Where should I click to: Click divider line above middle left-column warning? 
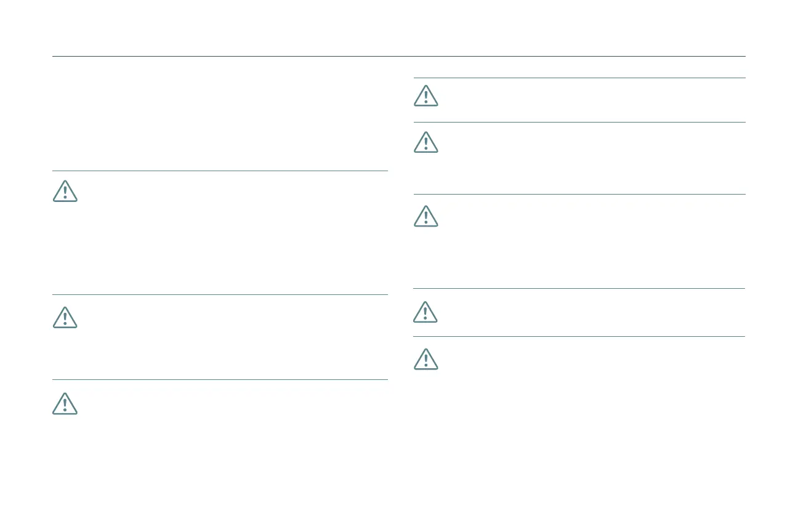coord(220,295)
